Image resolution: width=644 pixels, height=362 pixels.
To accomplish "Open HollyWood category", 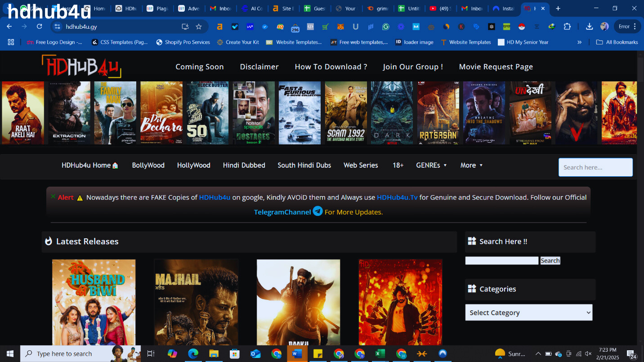I will click(x=193, y=165).
